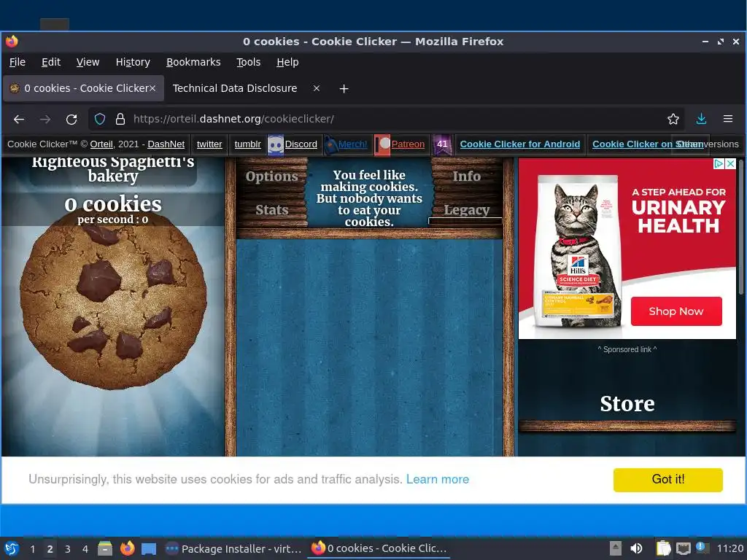Open AdChoices info icon on ad
Screen dimensions: 747x560
[x=718, y=164]
